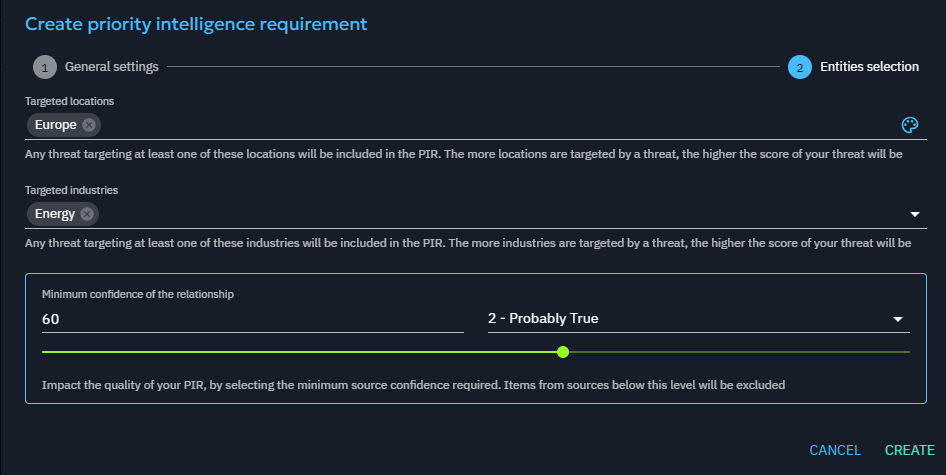Viewport: 946px width, 475px height.
Task: Expand the Targeted industries dropdown arrow
Action: pyautogui.click(x=914, y=214)
